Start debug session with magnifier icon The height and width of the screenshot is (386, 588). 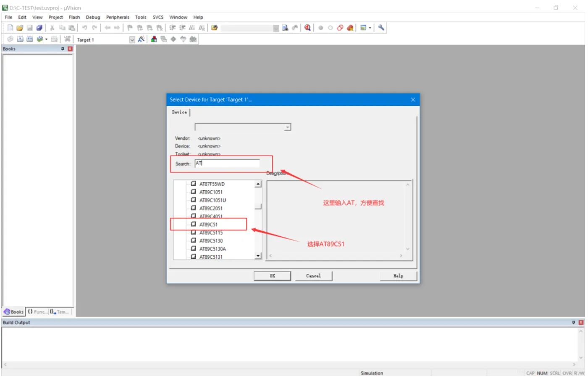pyautogui.click(x=307, y=28)
